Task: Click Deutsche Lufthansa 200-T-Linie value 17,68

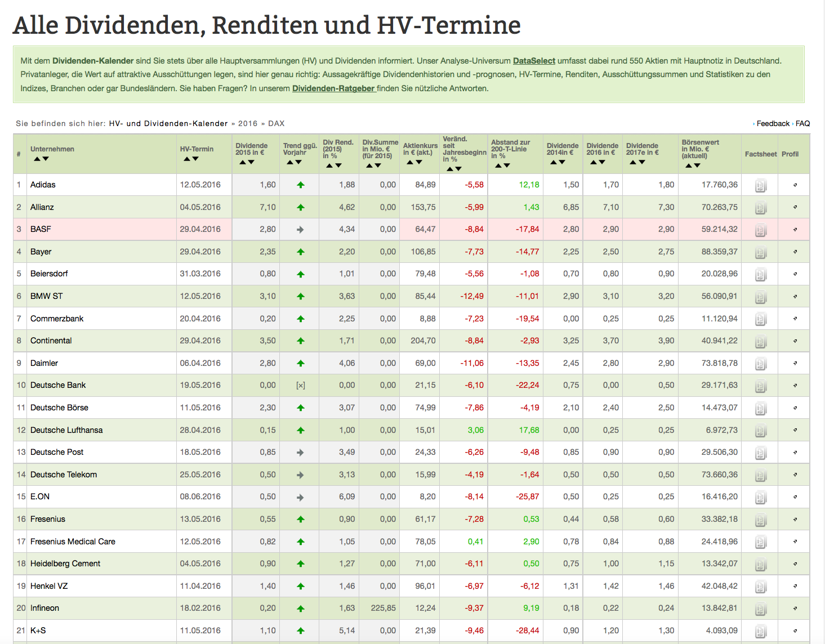Action: 529,430
